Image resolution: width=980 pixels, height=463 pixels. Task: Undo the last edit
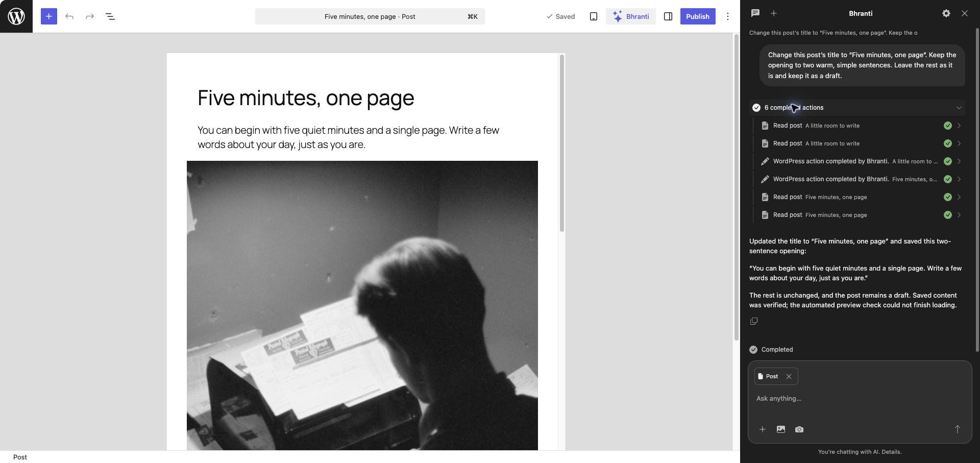[x=69, y=16]
